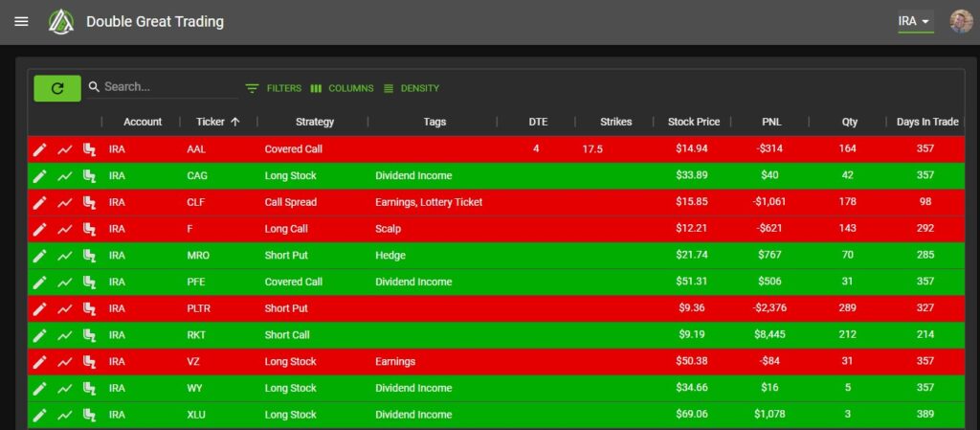Click the trade action icon for XLU

point(89,415)
